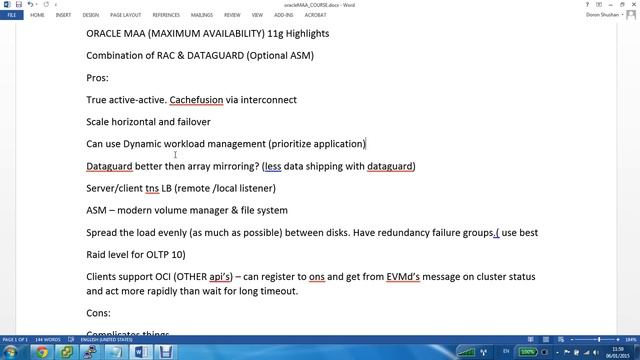The width and height of the screenshot is (640, 360).
Task: Open the user account name dropdown
Action: [604, 15]
